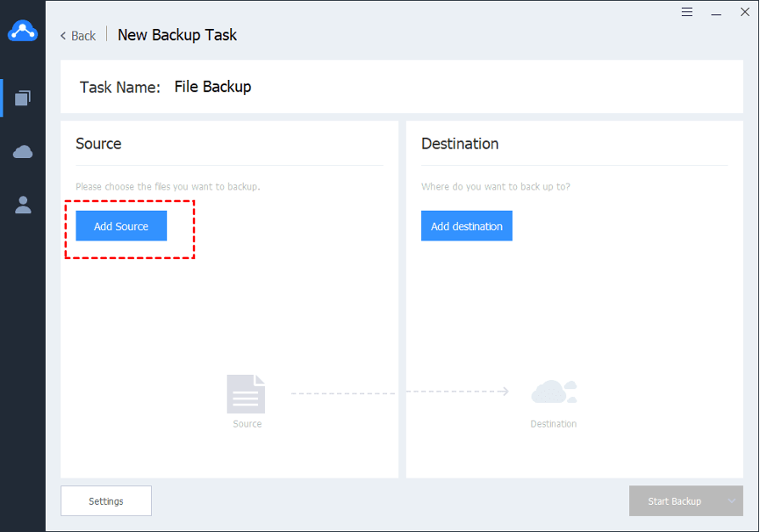The image size is (760, 532).
Task: Open backup Settings
Action: click(106, 501)
